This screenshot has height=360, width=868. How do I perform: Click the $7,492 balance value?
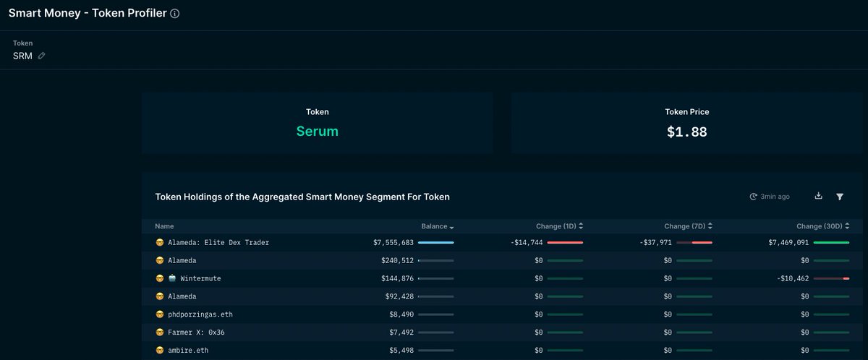(x=401, y=333)
